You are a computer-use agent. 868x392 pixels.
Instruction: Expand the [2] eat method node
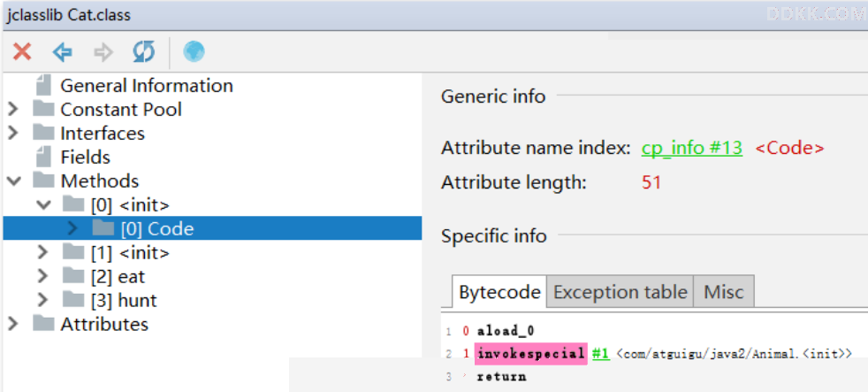point(42,276)
